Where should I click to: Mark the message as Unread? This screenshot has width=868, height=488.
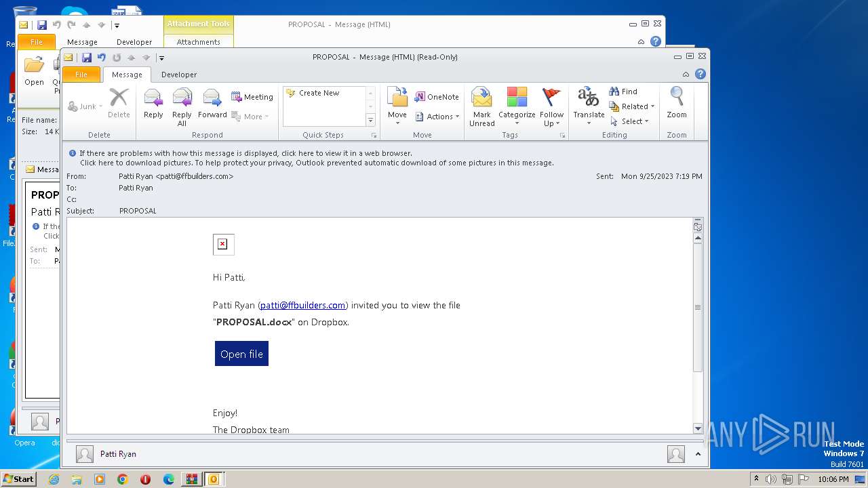pos(481,107)
